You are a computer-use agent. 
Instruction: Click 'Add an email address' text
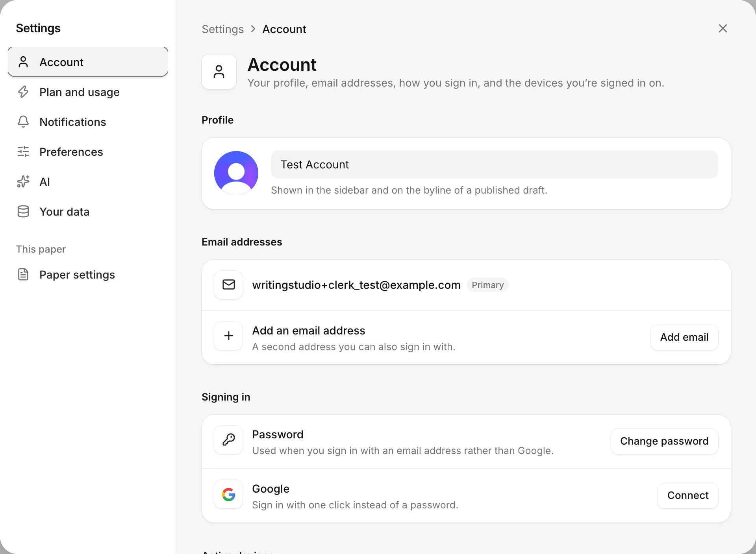coord(309,331)
